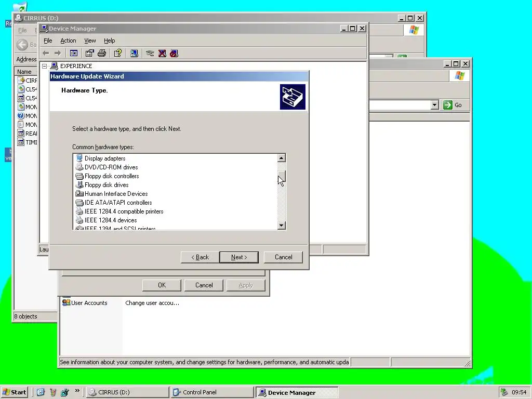Click the Disable device toolbar icon
The image size is (532, 399).
point(174,54)
